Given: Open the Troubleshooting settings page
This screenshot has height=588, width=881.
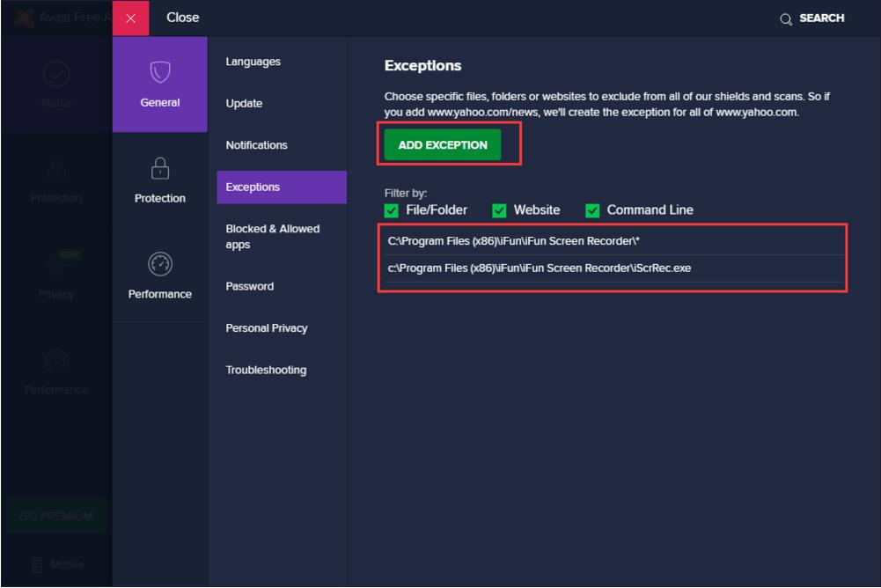Looking at the screenshot, I should (x=266, y=370).
